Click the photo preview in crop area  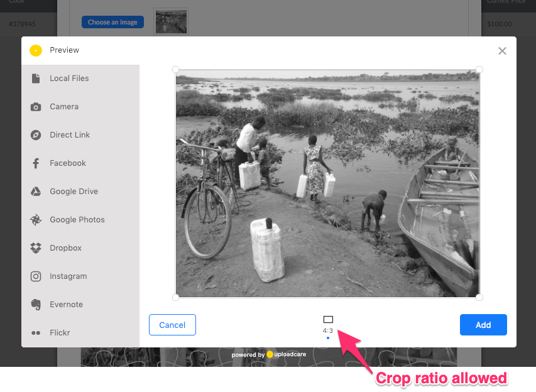coord(327,183)
